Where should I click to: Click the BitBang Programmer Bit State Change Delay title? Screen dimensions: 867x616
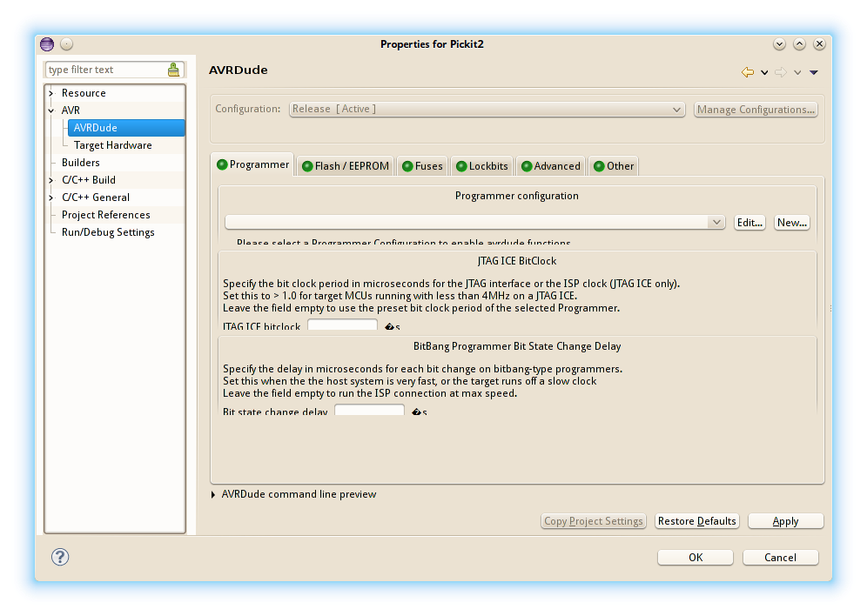pos(517,346)
